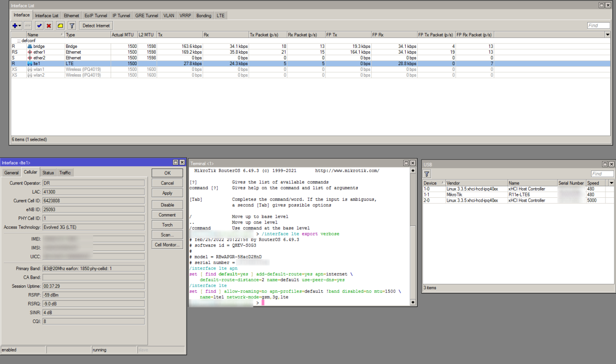Select the bridge interface row icon
Image resolution: width=616 pixels, height=364 pixels.
click(30, 46)
